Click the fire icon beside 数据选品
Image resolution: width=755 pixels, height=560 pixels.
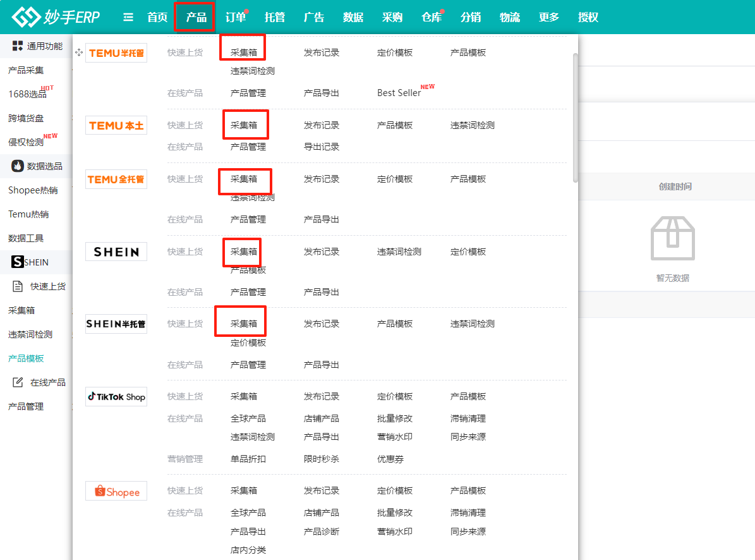pos(18,166)
